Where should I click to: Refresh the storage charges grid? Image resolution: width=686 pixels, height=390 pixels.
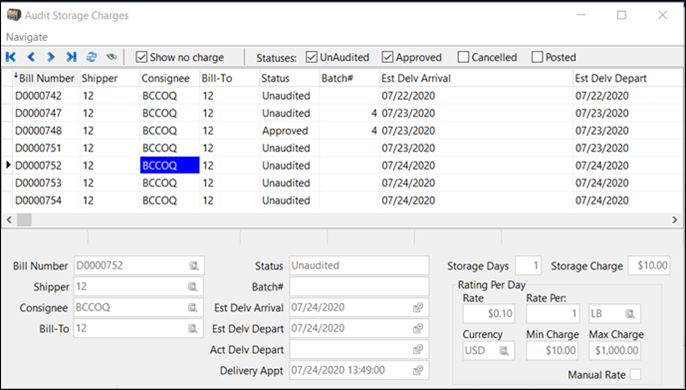tap(91, 57)
